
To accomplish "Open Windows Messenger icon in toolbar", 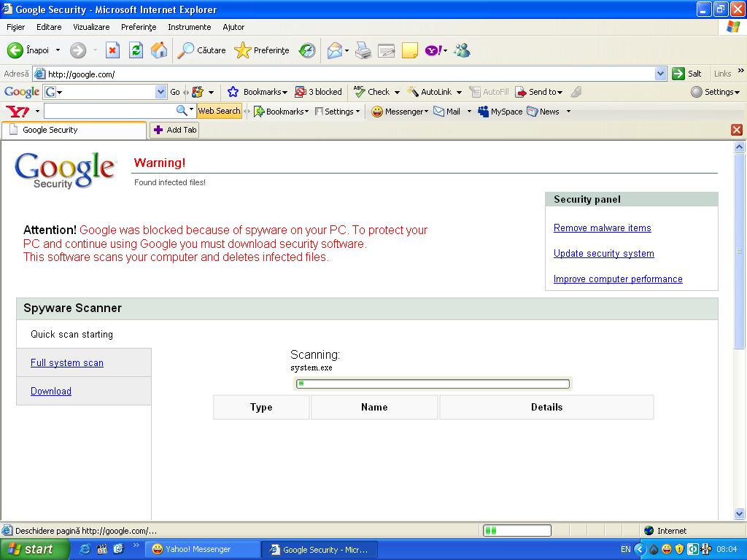I will [462, 50].
